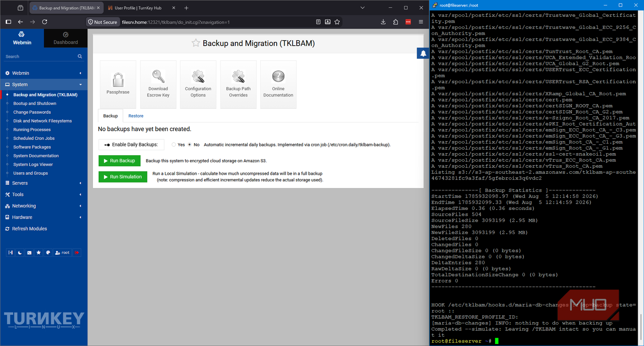Open the notifications bell icon
This screenshot has width=644, height=346.
pyautogui.click(x=423, y=53)
